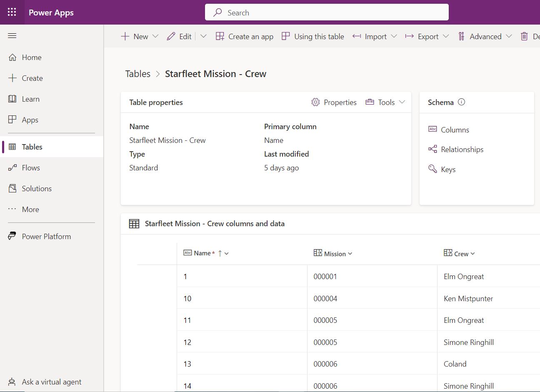The height and width of the screenshot is (392, 540).
Task: Open Solutions from the sidebar
Action: pos(37,188)
